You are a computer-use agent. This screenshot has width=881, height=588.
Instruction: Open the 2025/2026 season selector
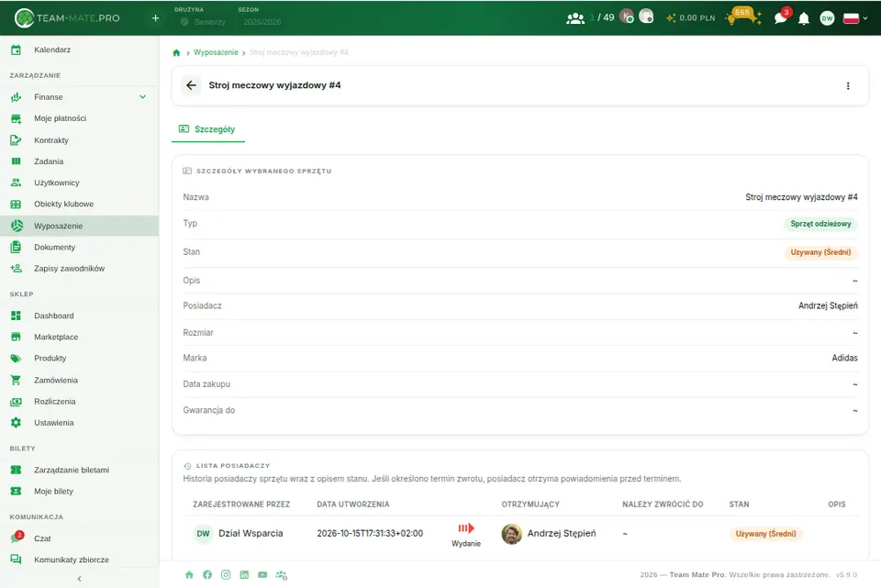click(262, 22)
